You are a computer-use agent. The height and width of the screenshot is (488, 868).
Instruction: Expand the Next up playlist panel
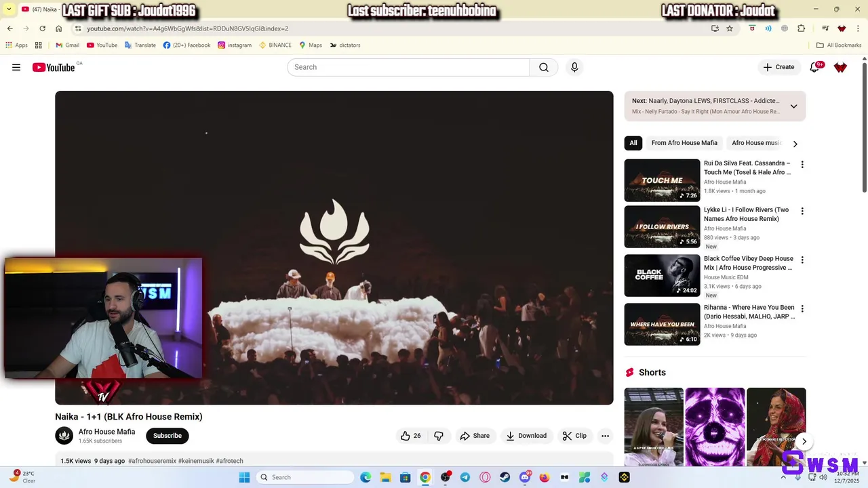[793, 106]
